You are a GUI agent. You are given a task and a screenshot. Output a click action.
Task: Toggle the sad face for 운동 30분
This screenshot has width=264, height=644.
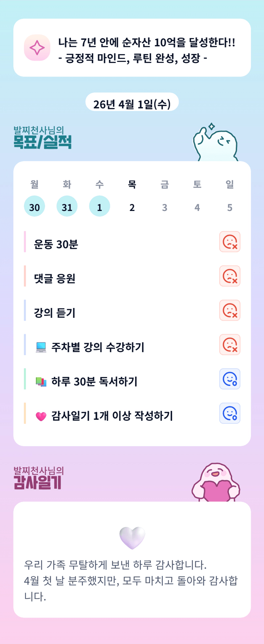[230, 242]
